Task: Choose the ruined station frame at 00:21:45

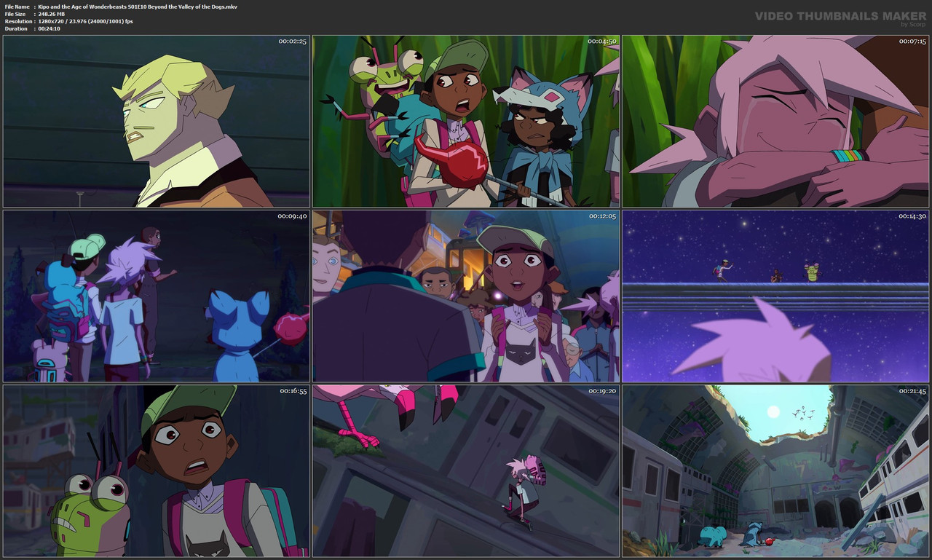Action: coord(775,471)
